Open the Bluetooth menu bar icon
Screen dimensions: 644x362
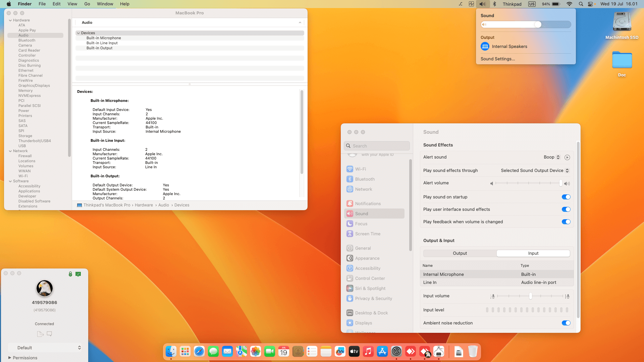[x=494, y=4]
